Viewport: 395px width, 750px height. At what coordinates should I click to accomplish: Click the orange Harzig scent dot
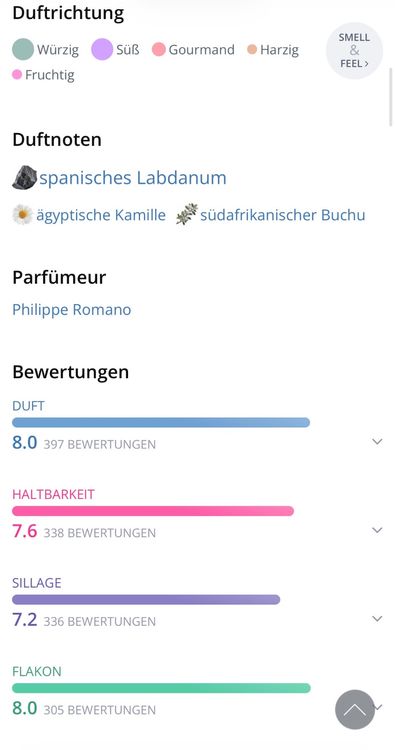point(252,50)
